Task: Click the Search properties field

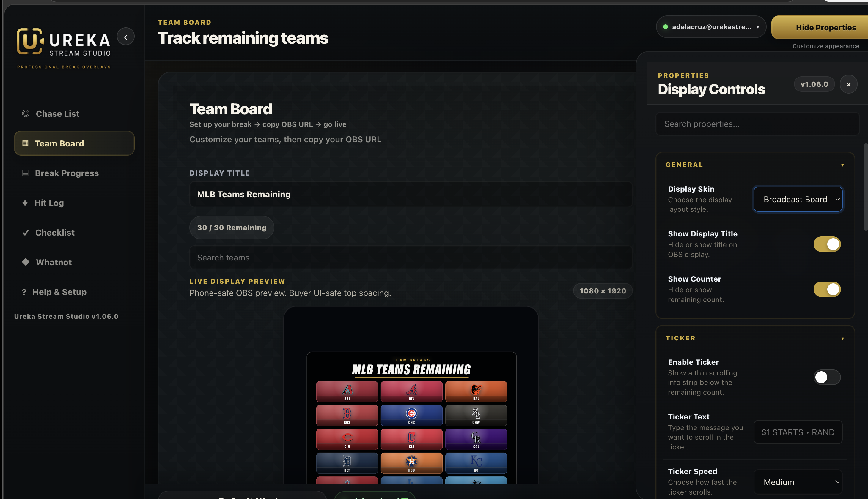Action: pos(757,124)
